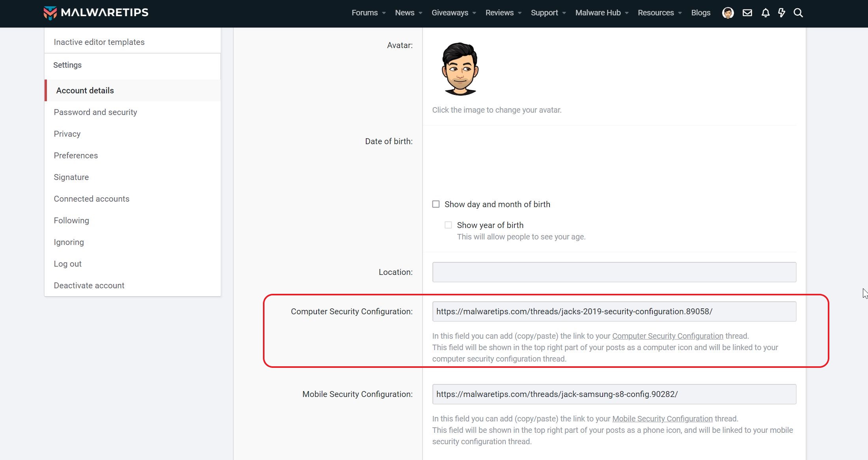Open the alerts bell icon

(x=765, y=13)
